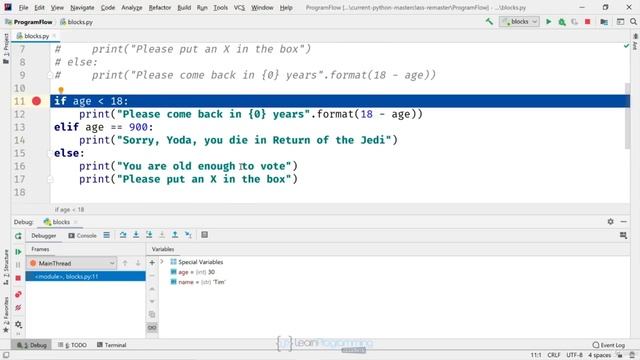Pause program in the debugger sidebar
This screenshot has height=360, width=640.
pyautogui.click(x=18, y=265)
